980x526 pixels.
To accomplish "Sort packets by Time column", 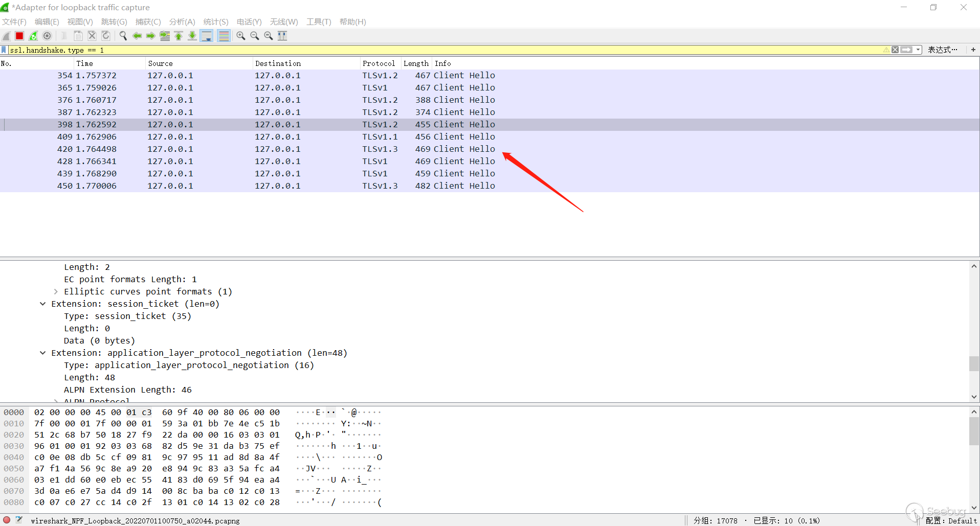I will coord(110,63).
